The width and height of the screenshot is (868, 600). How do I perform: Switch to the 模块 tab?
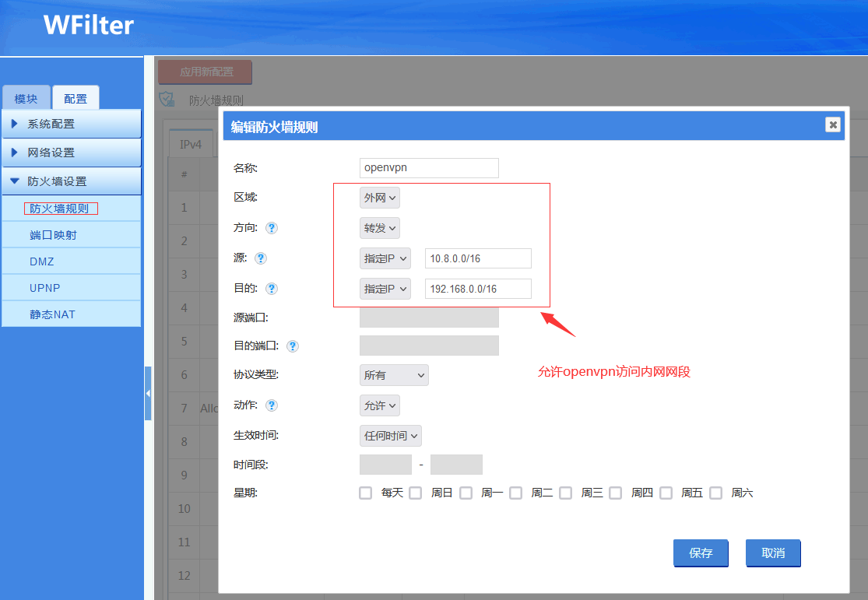26,99
